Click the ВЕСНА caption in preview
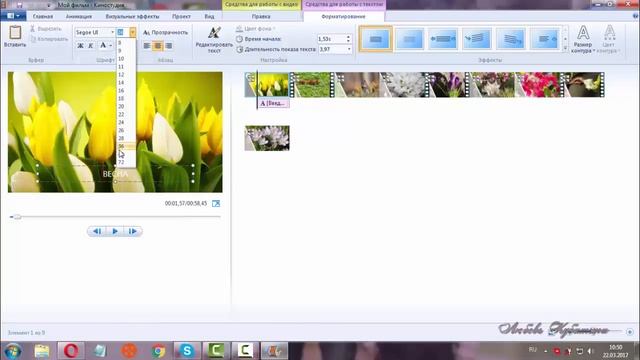This screenshot has height=360, width=640. 116,174
